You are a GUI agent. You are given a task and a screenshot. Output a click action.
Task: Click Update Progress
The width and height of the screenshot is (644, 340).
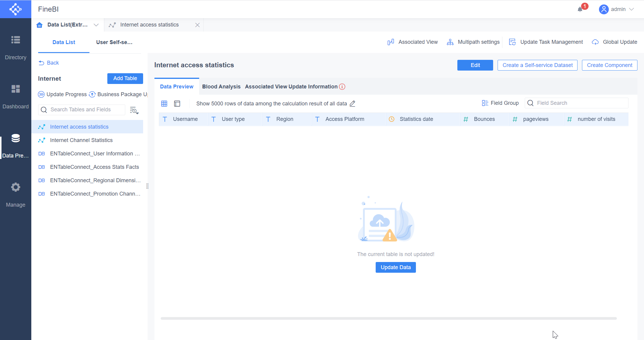(62, 94)
